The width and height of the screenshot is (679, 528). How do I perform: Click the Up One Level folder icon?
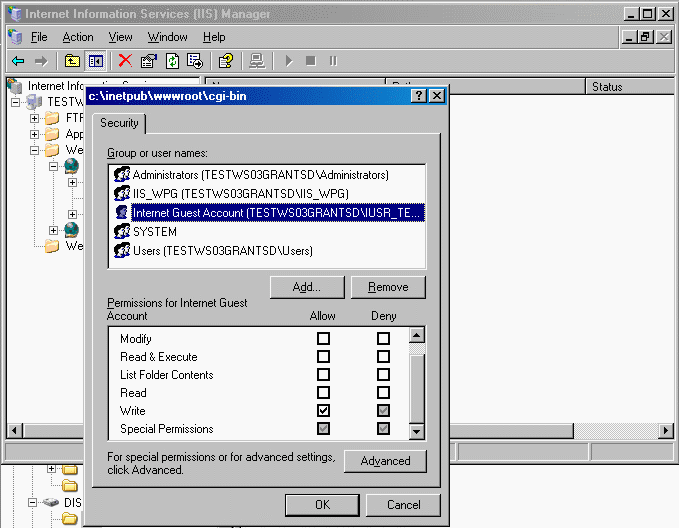(72, 61)
